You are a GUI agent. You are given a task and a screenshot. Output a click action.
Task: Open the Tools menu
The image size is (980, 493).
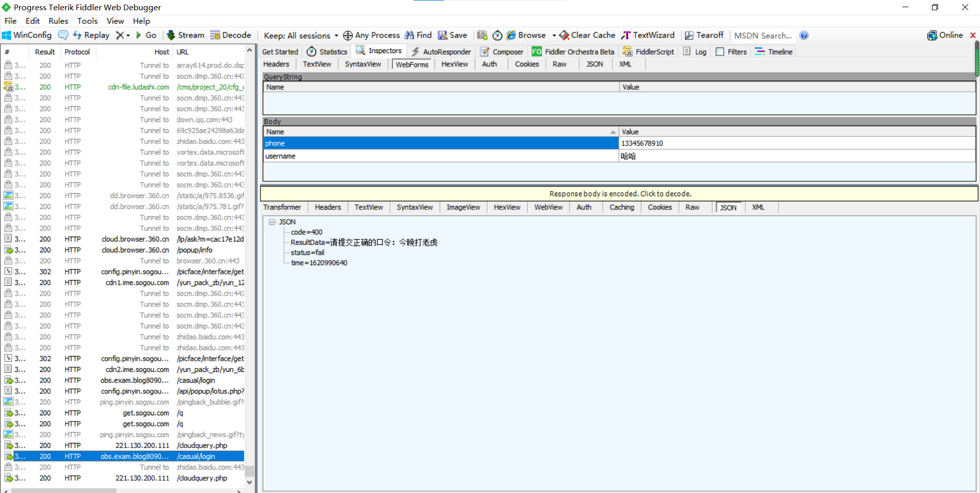click(x=87, y=21)
